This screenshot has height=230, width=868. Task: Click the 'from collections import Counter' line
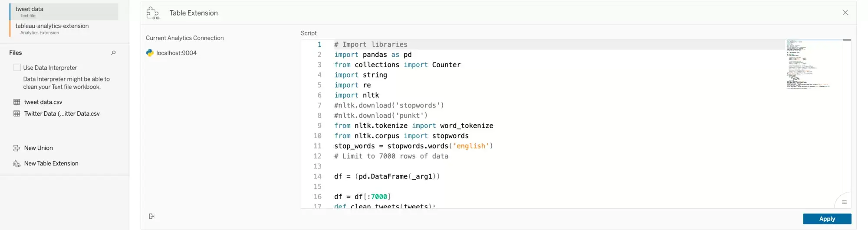[x=398, y=65]
